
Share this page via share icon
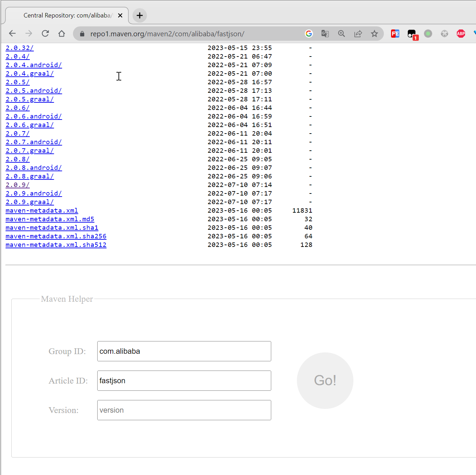(358, 34)
